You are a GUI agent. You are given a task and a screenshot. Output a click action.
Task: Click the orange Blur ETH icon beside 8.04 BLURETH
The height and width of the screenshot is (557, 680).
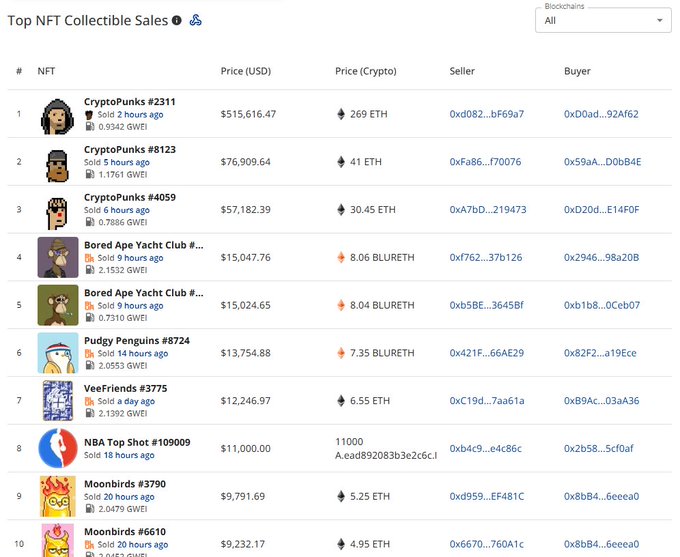click(x=341, y=305)
